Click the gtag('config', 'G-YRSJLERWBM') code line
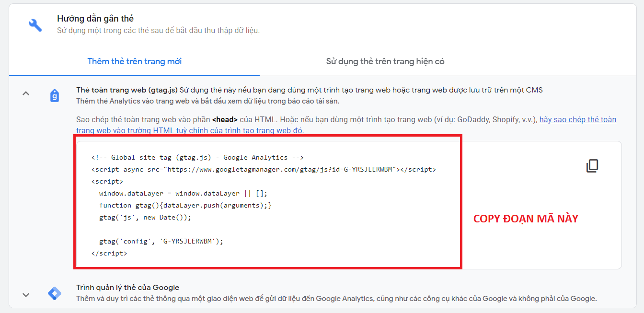Image resolution: width=644 pixels, height=313 pixels. point(161,241)
